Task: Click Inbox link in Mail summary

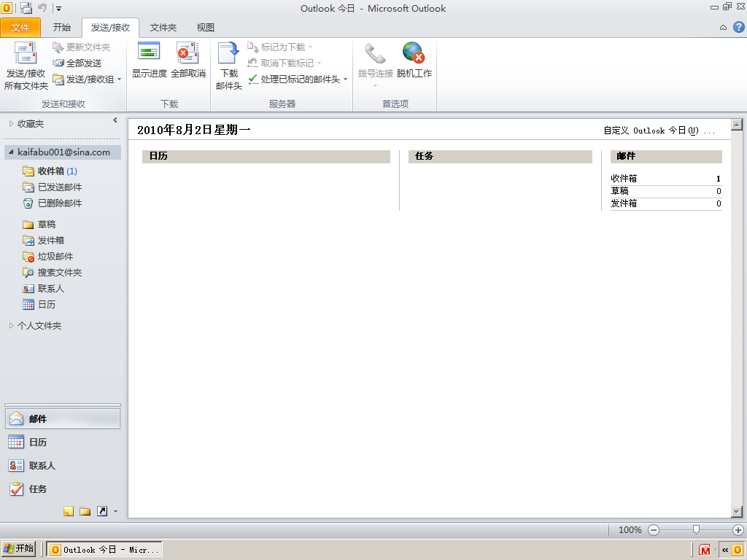Action: click(x=624, y=179)
